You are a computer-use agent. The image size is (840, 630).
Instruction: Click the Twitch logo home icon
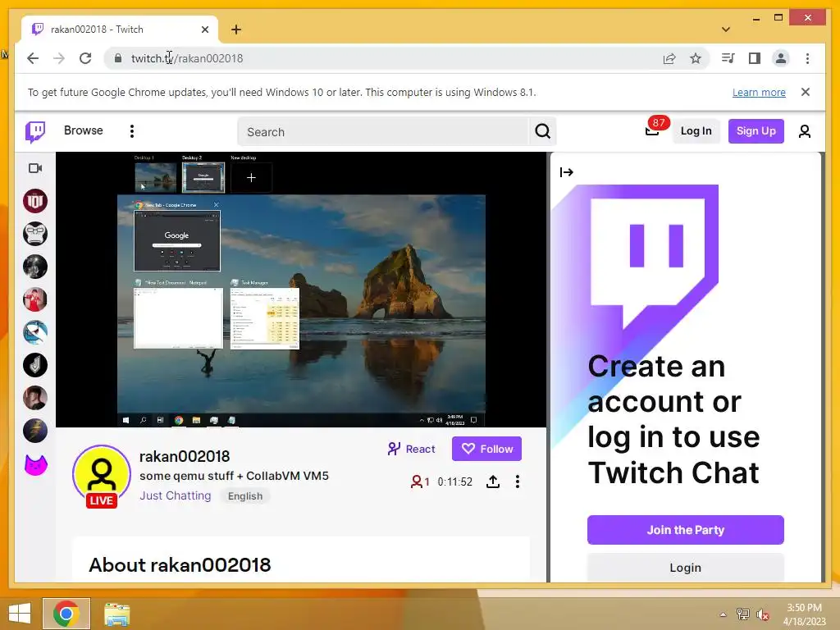(35, 131)
